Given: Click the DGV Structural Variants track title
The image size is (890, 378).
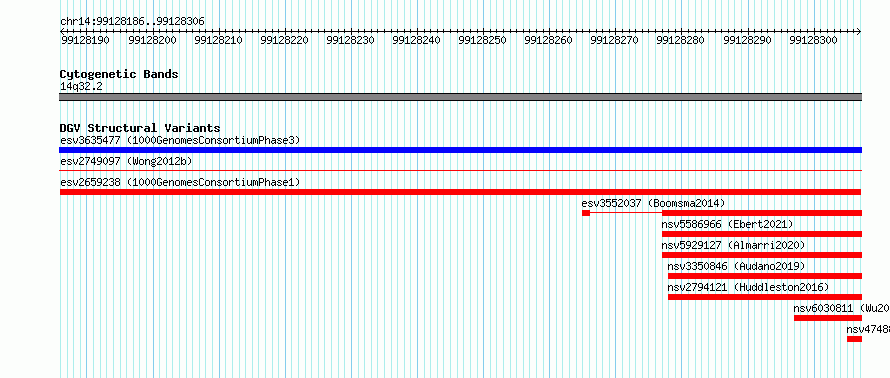Looking at the screenshot, I should point(140,128).
